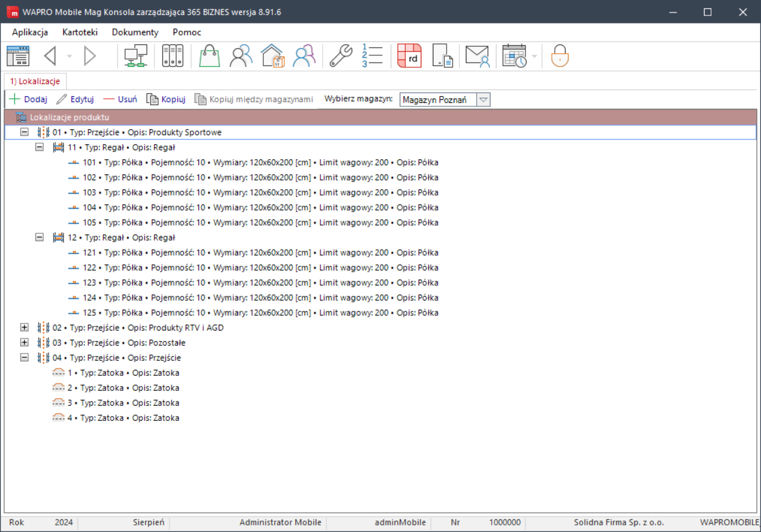Click the Usuń button

point(120,99)
